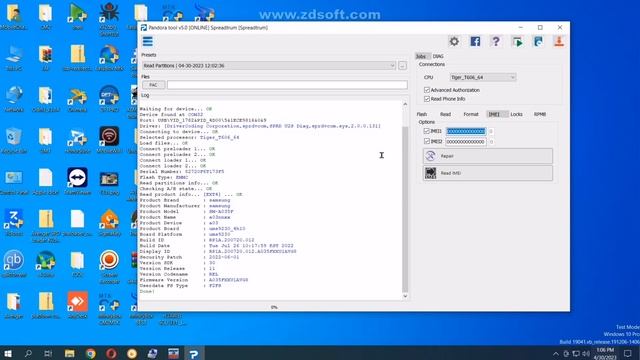This screenshot has height=360, width=640.
Task: Open the Presets dropdown
Action: click(x=269, y=65)
